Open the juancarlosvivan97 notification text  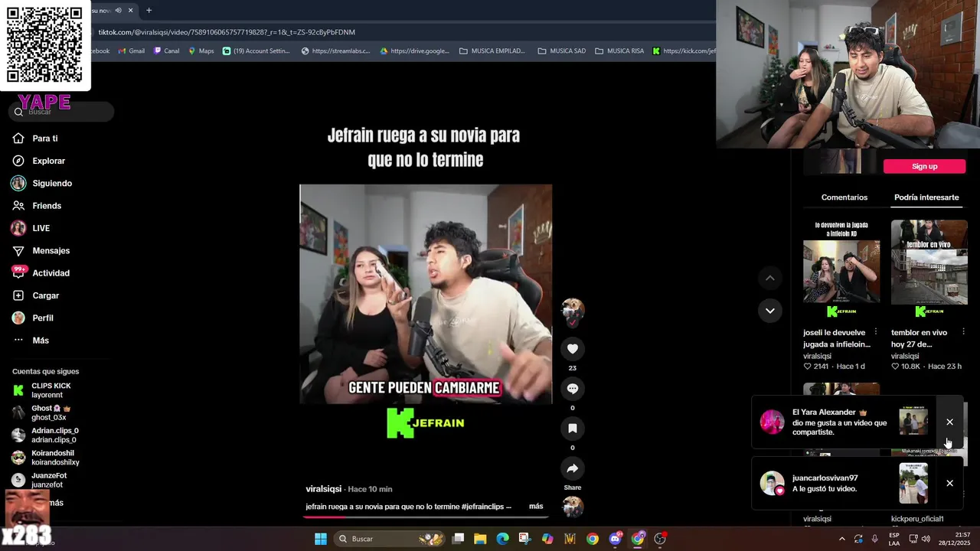tap(825, 484)
